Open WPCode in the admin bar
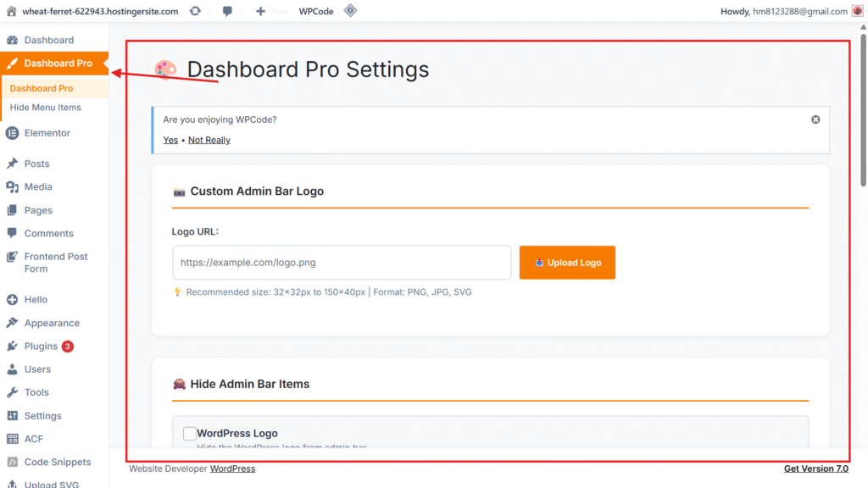Screen dimensions: 868x488 pyautogui.click(x=316, y=11)
